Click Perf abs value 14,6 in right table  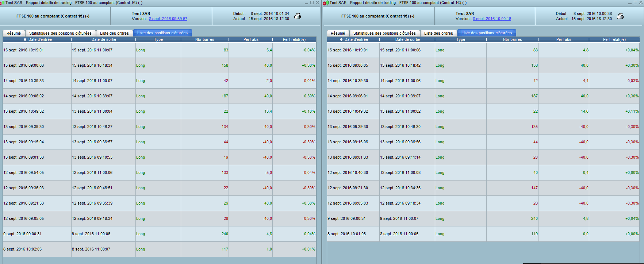pos(585,112)
